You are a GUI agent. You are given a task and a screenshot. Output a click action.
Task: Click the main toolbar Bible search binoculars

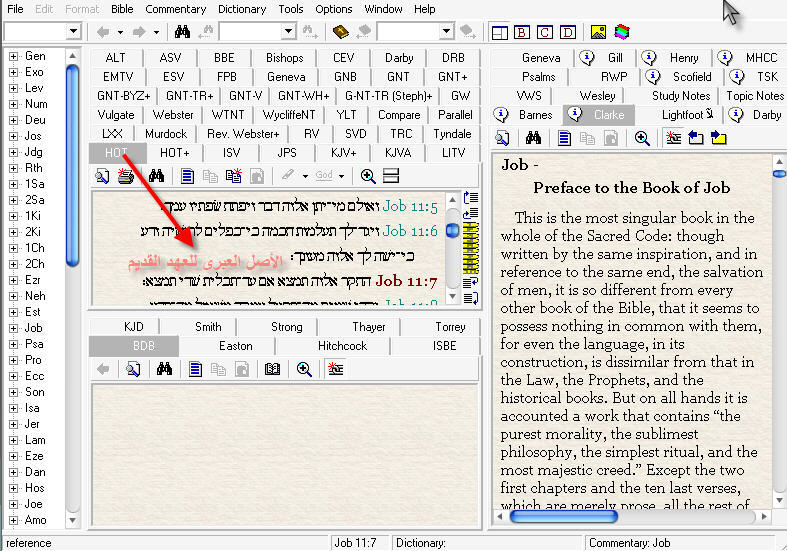coord(182,32)
